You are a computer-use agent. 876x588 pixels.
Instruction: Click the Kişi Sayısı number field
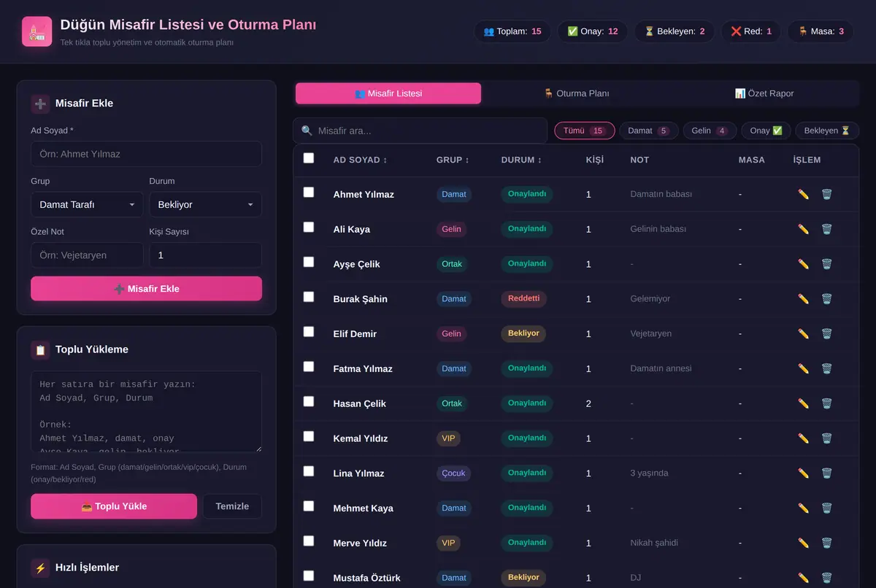pos(205,255)
